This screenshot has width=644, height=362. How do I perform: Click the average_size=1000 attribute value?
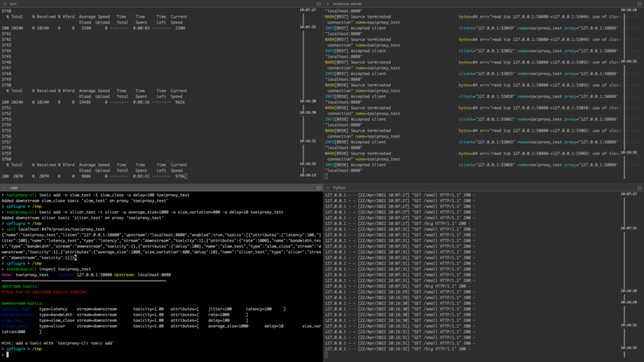click(x=228, y=326)
